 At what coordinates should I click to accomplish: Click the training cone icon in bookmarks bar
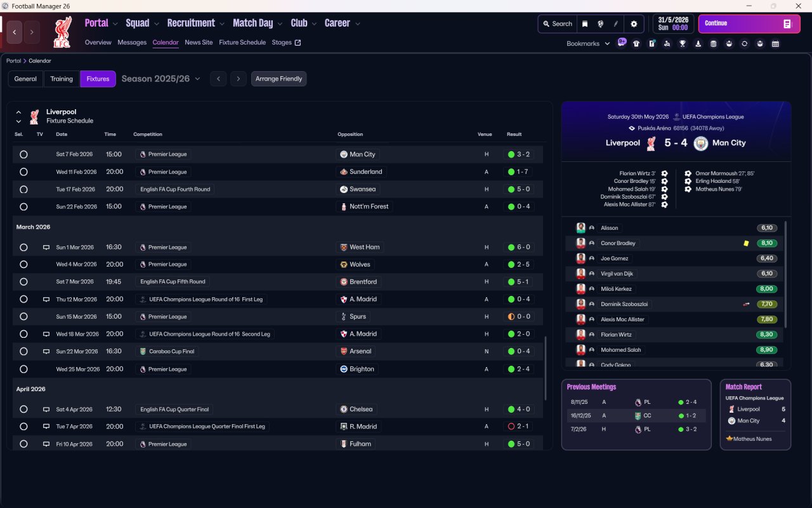click(698, 44)
